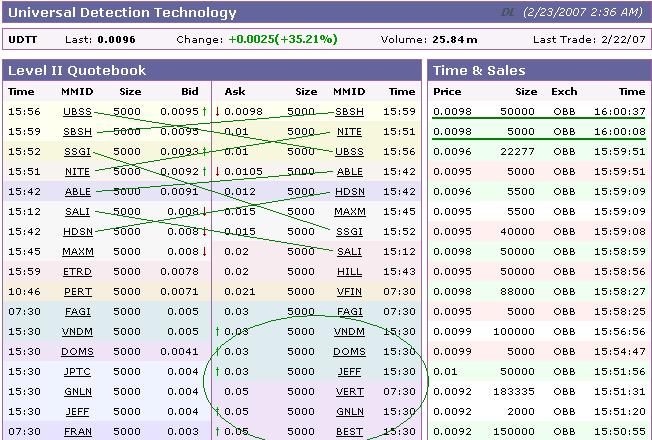Screen dimensions: 652x440
Task: Click red down arrow in MAXM bid row
Action: [205, 252]
